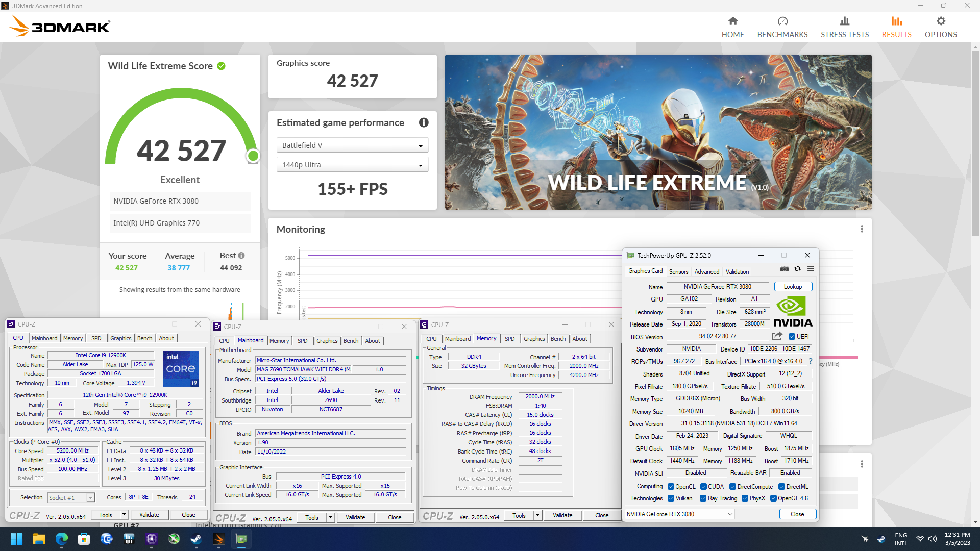The width and height of the screenshot is (980, 551).
Task: Open volume control in system tray
Action: click(x=933, y=539)
